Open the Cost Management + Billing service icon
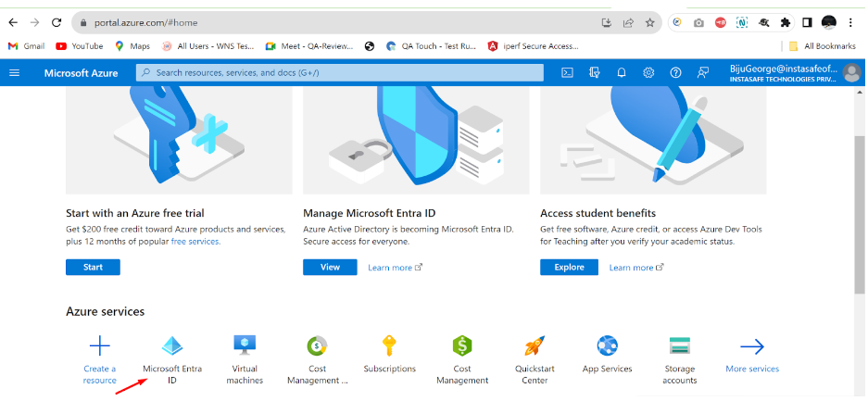Viewport: 868px width, 401px height. [x=317, y=346]
